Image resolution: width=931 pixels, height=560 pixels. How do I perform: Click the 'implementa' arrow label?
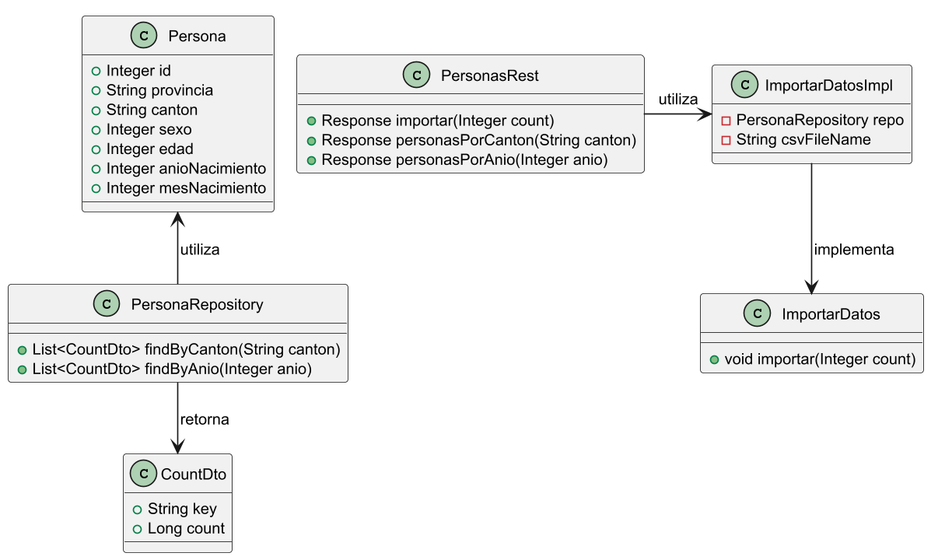point(853,250)
